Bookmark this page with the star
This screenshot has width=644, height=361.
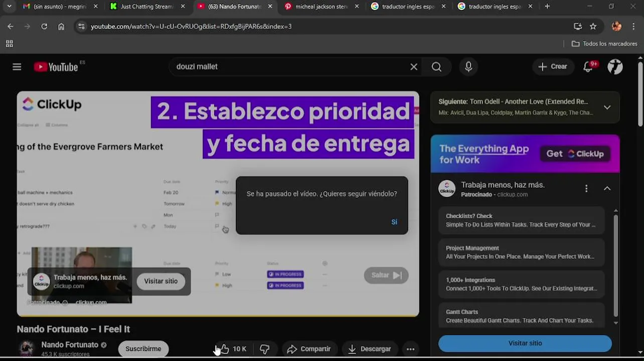coord(593,27)
